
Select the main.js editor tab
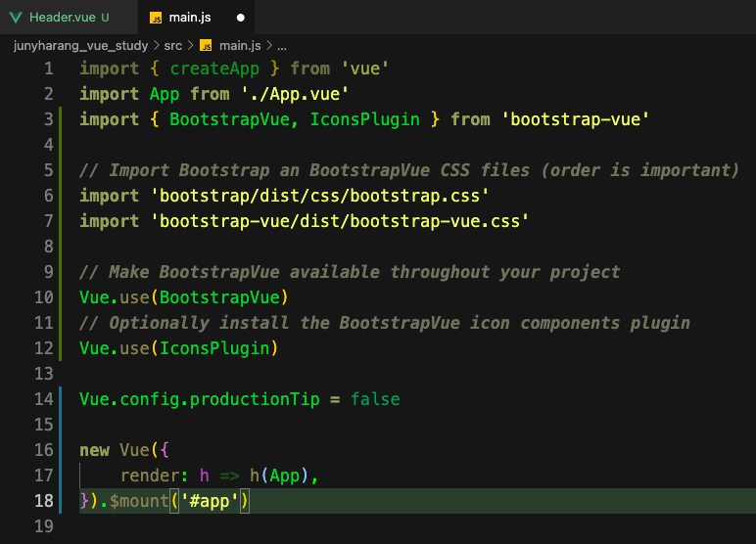tap(196, 18)
